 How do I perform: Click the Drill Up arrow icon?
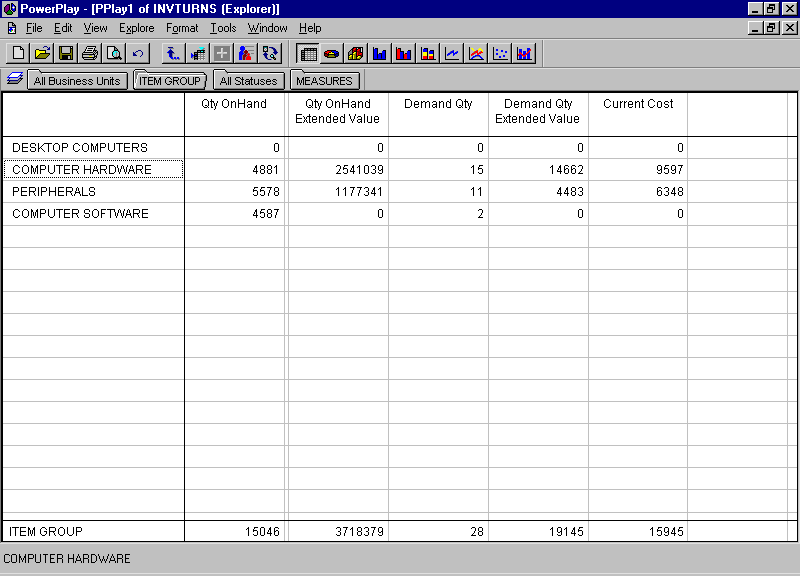coord(173,53)
